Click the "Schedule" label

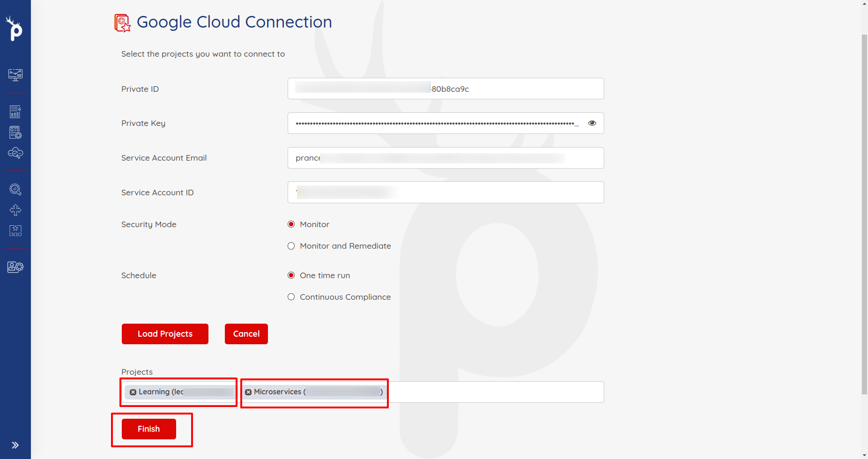139,275
